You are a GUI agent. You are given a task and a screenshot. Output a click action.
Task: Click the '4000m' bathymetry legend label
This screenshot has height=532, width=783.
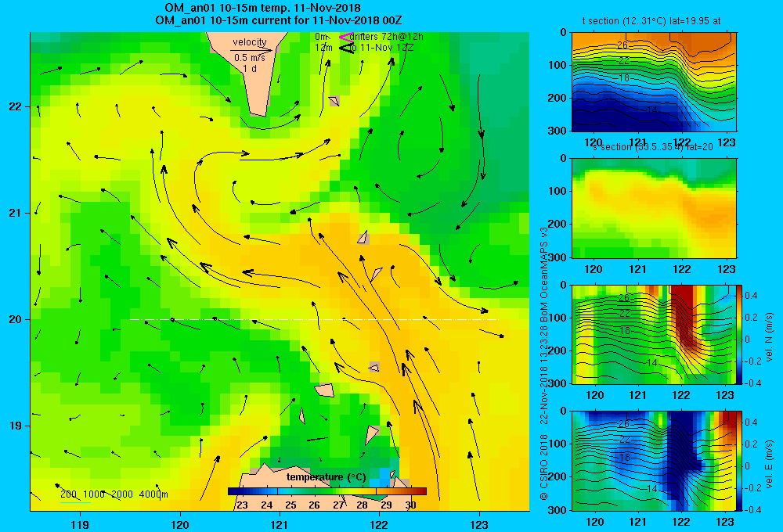coord(153,494)
